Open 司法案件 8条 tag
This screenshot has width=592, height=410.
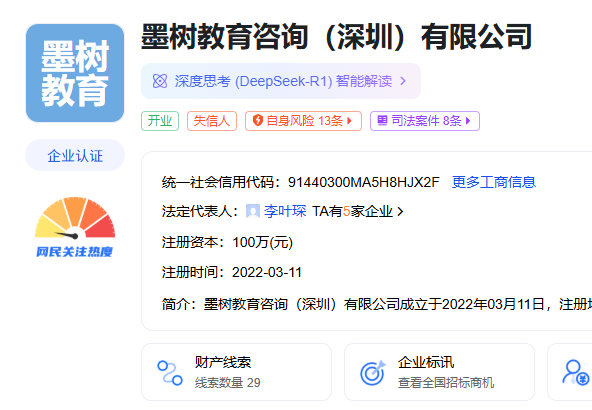click(x=425, y=121)
